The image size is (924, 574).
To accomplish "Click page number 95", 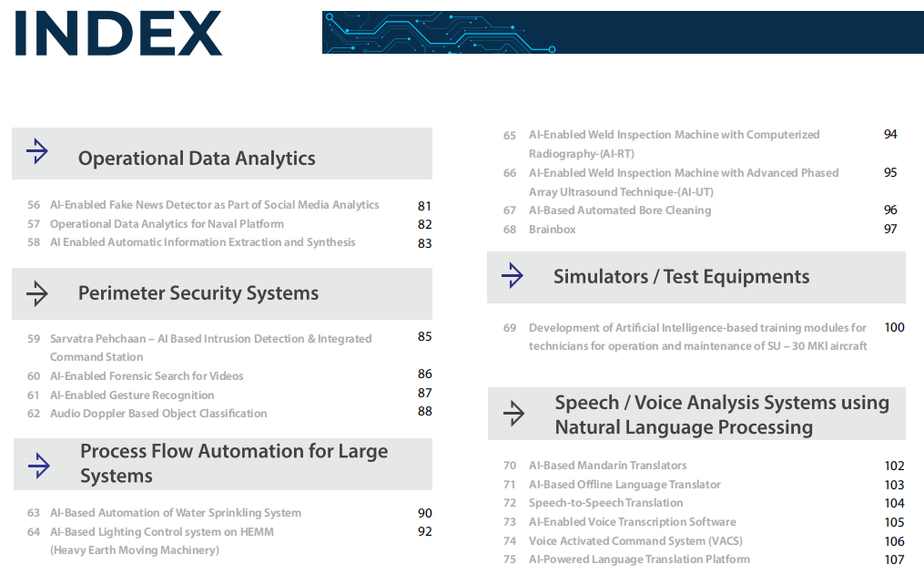I will [x=890, y=172].
